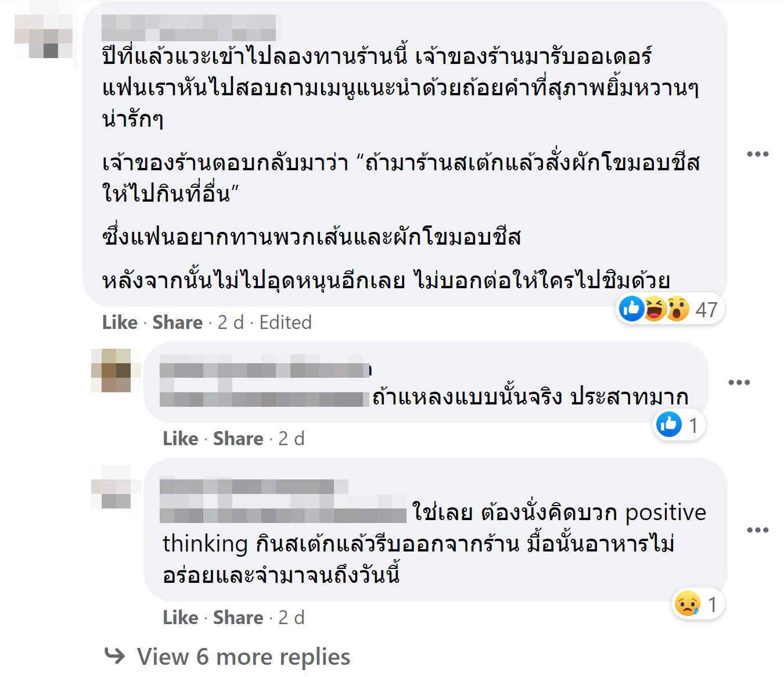Click the thumbs-up reaction icon on the main comment
Image resolution: width=784 pixels, height=677 pixels.
pyautogui.click(x=631, y=309)
